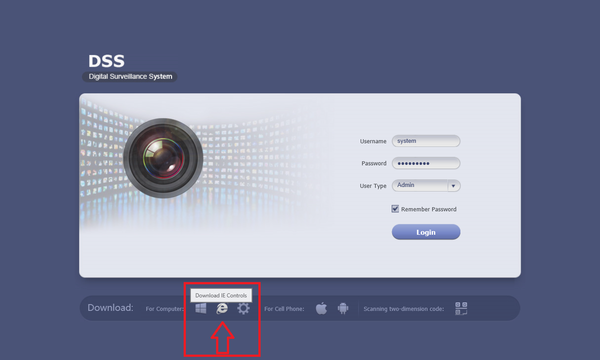Download the Android app via robot icon
600x360 pixels.
coord(343,308)
